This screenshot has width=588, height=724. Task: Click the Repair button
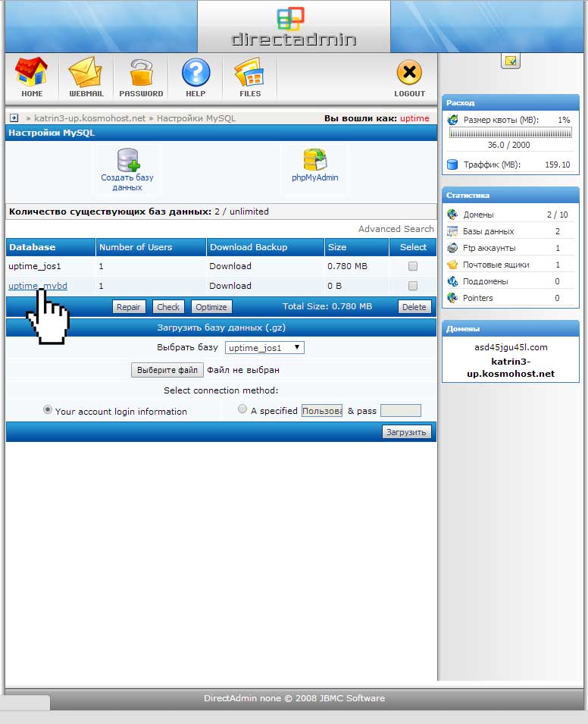pyautogui.click(x=128, y=307)
